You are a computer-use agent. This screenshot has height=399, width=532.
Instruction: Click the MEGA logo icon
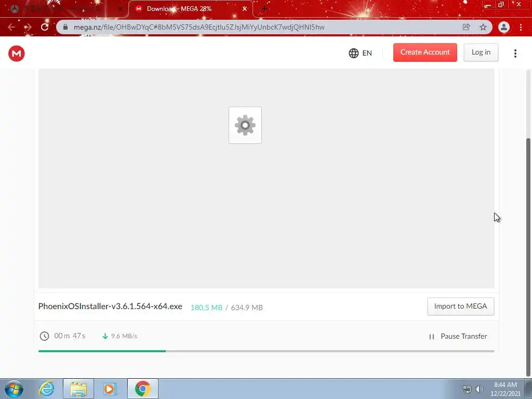[16, 54]
